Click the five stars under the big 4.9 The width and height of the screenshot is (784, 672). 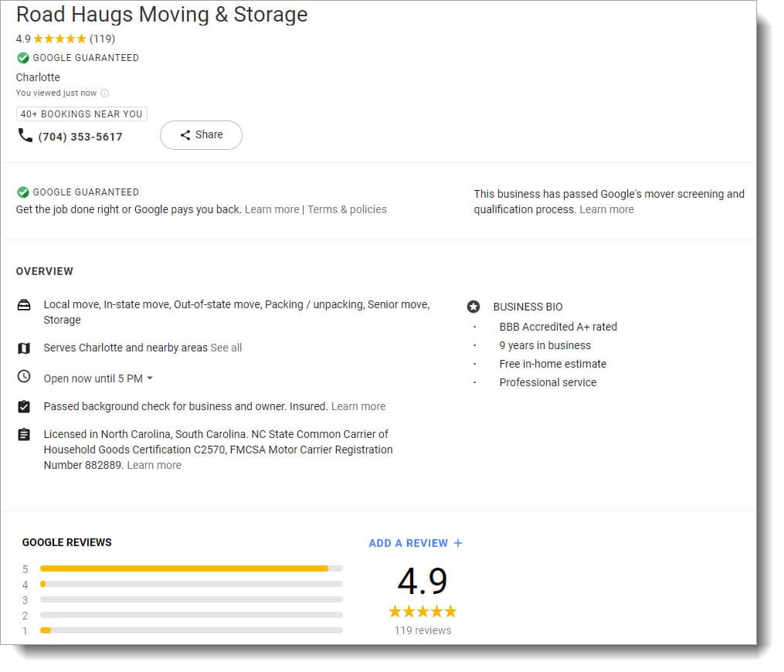click(x=423, y=612)
